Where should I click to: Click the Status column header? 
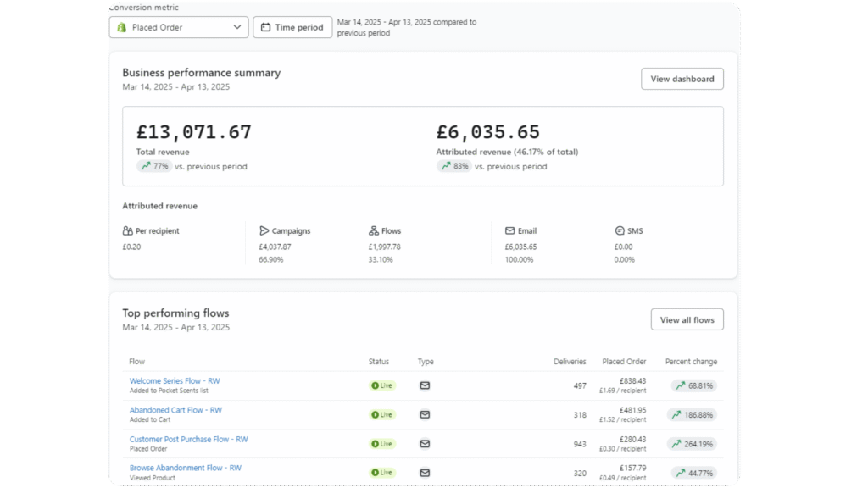click(x=379, y=361)
